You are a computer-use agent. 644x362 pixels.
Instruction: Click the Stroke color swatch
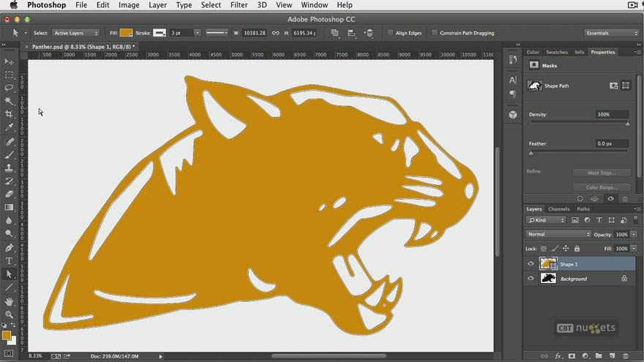160,33
